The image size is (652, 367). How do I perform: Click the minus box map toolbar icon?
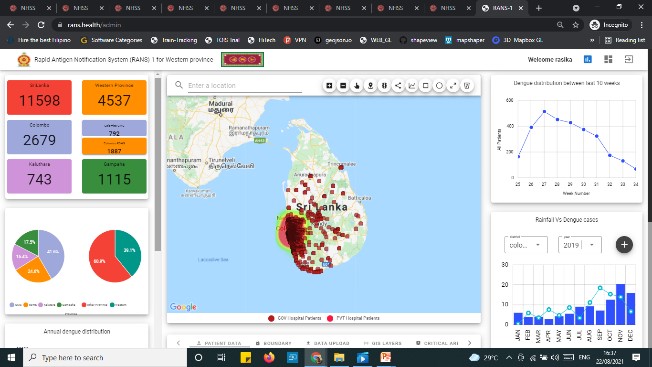pos(343,86)
